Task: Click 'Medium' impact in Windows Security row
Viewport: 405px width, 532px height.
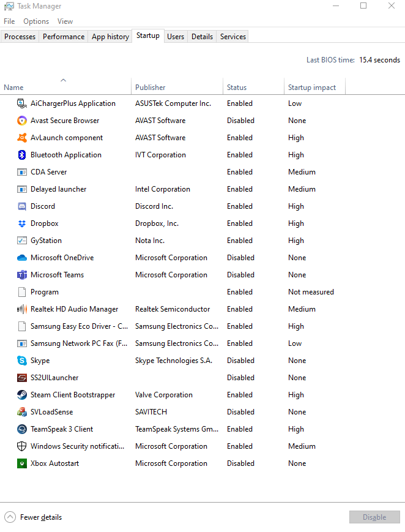Action: coord(302,446)
